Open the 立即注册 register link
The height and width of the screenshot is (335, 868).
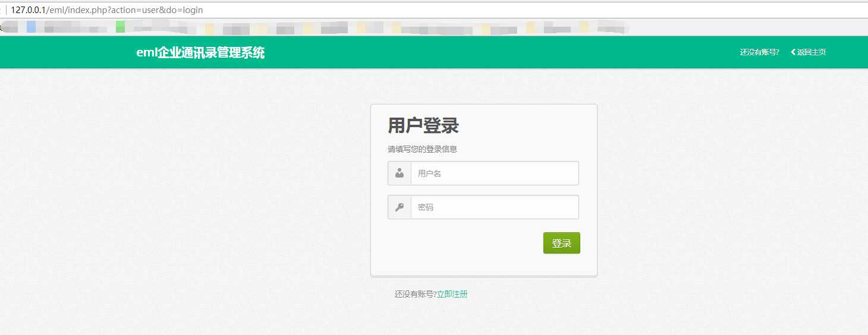[452, 294]
